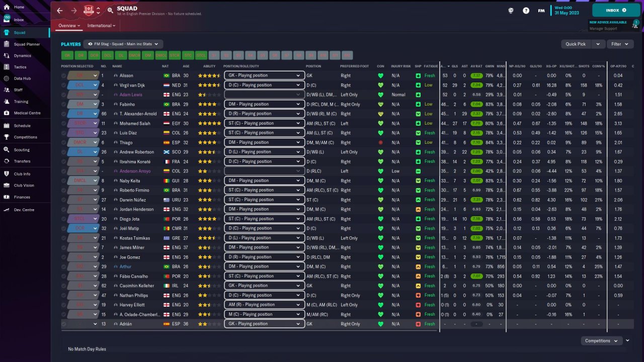This screenshot has height=362, width=644.
Task: Open the Training section
Action: click(21, 102)
